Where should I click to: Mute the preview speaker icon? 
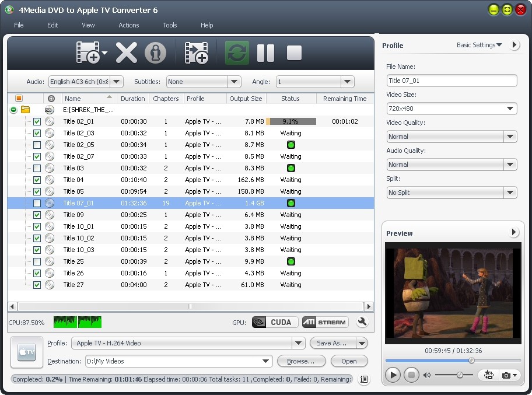click(x=427, y=375)
